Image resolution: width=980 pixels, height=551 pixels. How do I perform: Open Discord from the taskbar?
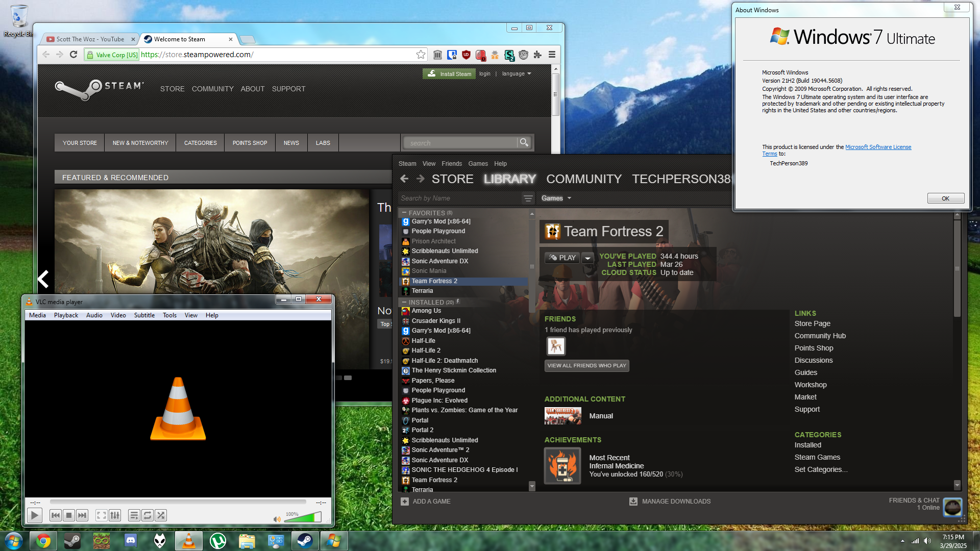(x=131, y=541)
